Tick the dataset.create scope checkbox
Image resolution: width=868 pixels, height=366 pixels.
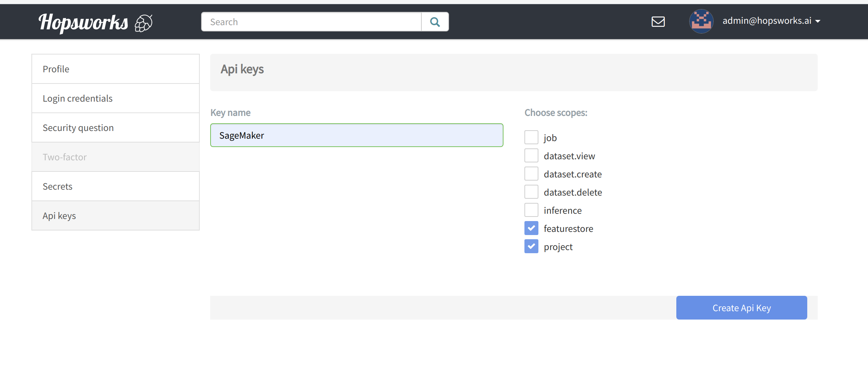(x=531, y=174)
